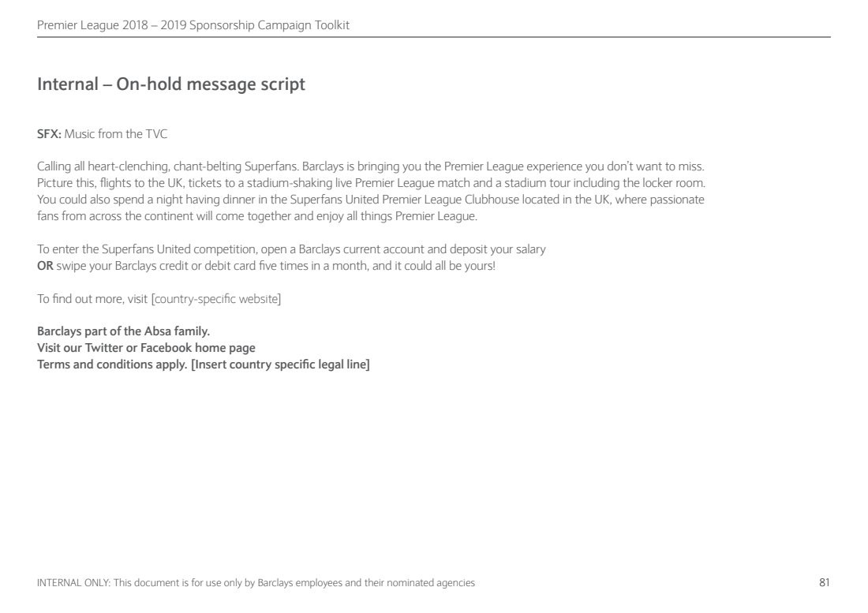Image resolution: width=868 pixels, height=613 pixels.
Task: Click the line starting "To enter the Superfans United"
Action: (x=291, y=249)
